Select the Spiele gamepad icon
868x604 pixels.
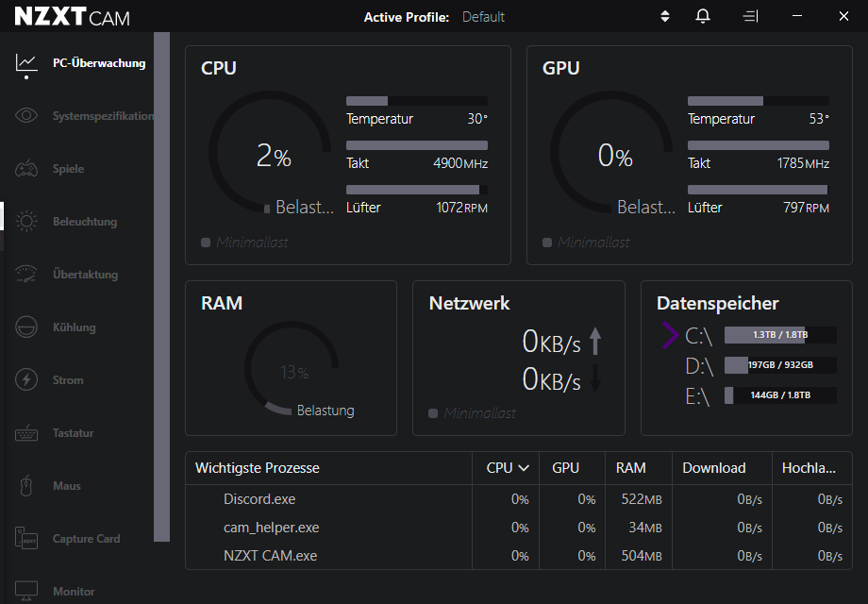point(26,168)
